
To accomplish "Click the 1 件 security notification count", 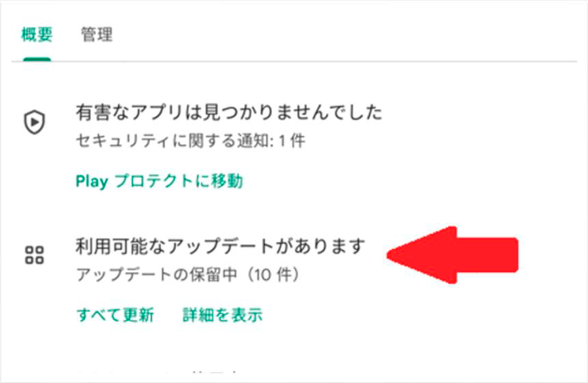I will click(x=292, y=142).
